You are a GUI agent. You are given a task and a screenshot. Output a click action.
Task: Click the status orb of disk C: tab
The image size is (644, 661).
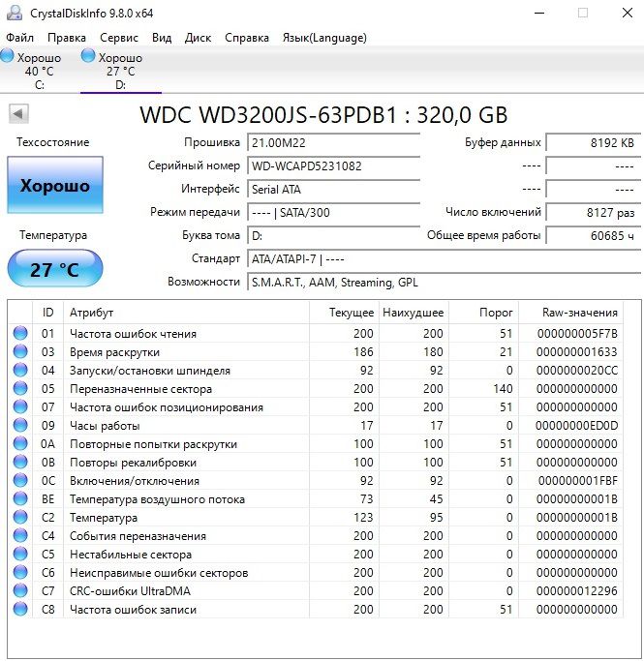pyautogui.click(x=8, y=57)
